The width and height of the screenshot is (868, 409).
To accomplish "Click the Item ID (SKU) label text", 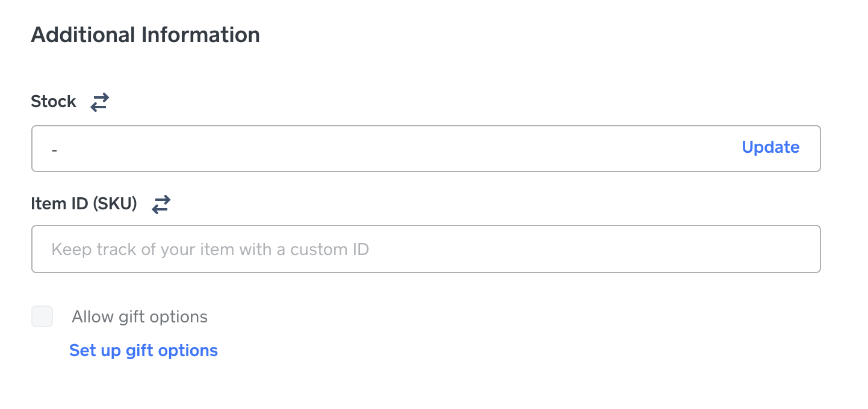I will 84,204.
